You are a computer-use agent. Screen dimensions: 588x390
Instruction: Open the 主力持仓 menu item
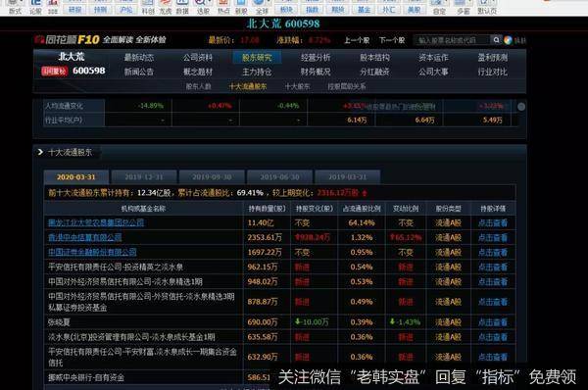257,72
